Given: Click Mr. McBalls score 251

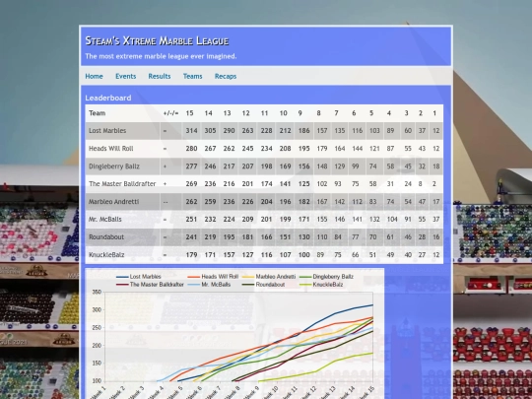Looking at the screenshot, I should coord(191,219).
